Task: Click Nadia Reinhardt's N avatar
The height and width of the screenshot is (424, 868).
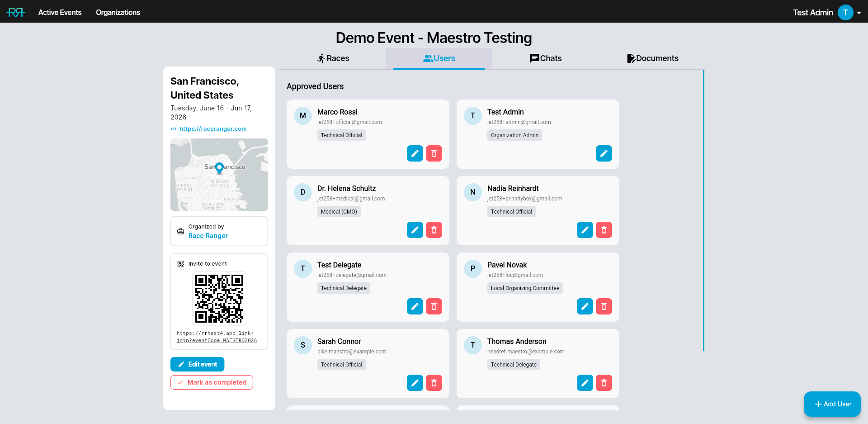Action: click(473, 192)
